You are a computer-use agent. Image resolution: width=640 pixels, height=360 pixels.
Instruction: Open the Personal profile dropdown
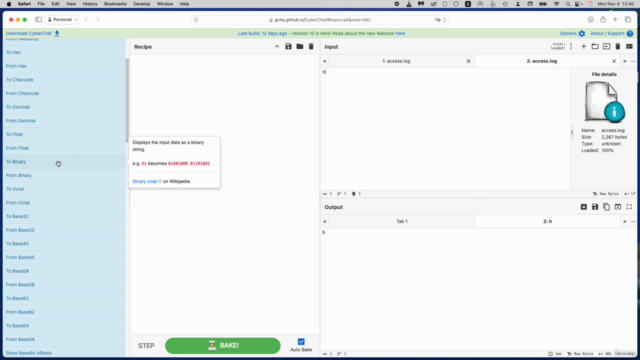[x=62, y=20]
